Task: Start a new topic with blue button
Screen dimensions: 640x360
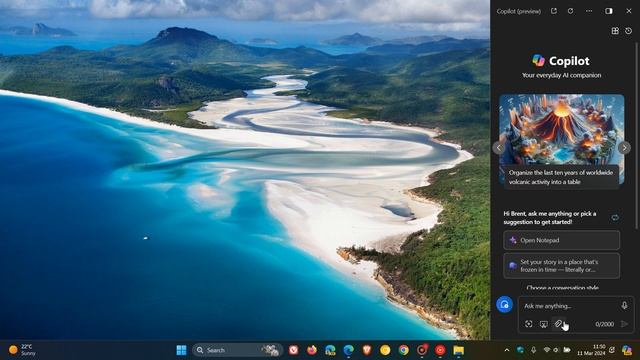Action: point(504,305)
